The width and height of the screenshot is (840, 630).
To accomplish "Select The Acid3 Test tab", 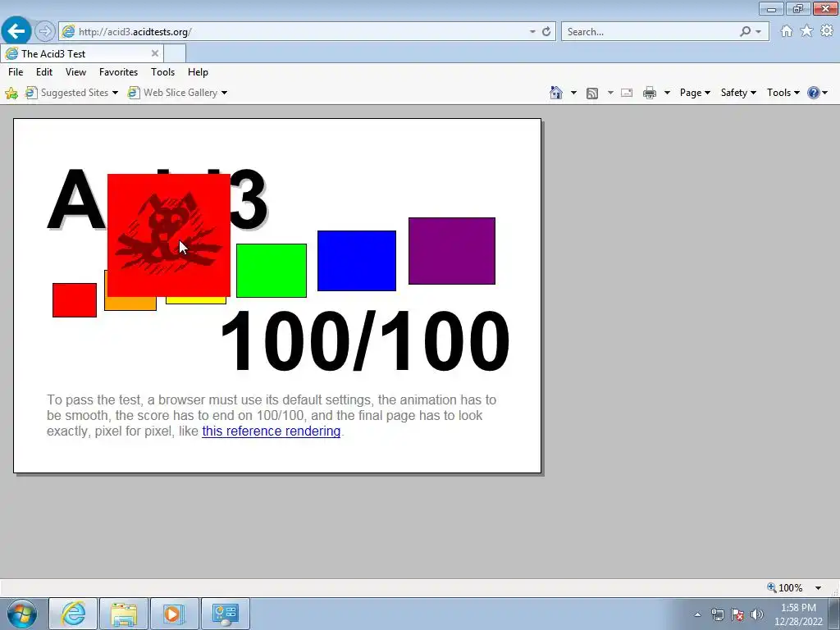I will [82, 53].
